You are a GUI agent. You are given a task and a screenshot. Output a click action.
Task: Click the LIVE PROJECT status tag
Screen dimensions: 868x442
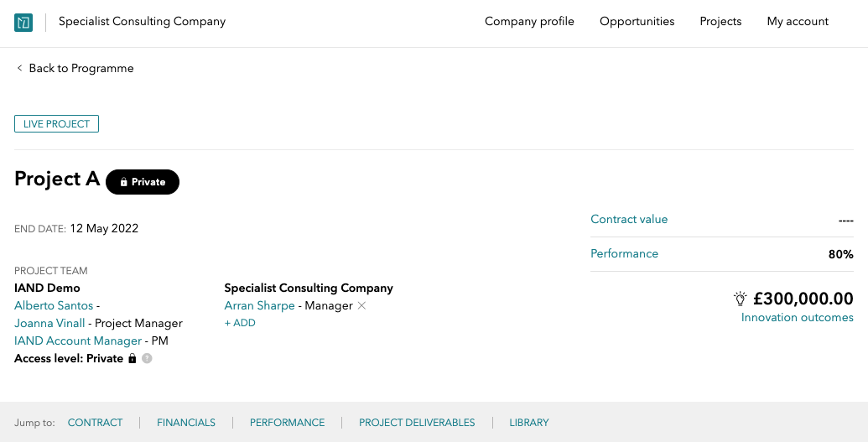[56, 124]
